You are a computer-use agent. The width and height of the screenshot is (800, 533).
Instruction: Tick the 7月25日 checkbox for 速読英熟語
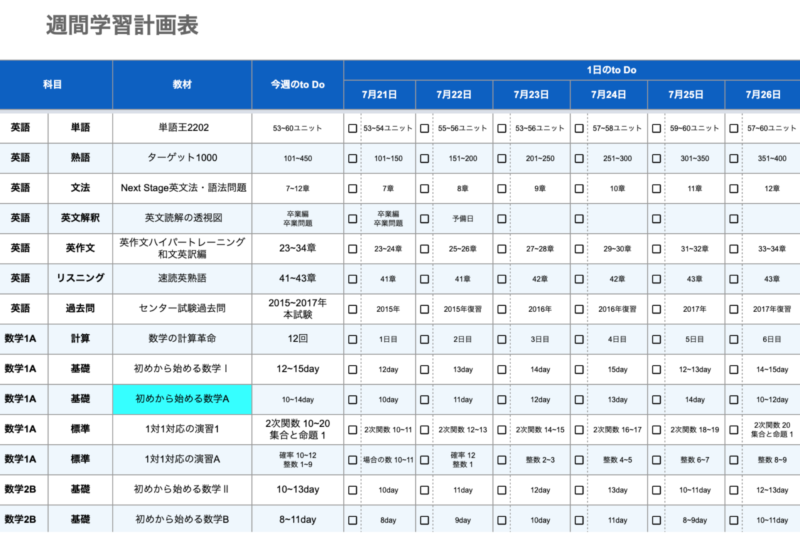coord(657,279)
